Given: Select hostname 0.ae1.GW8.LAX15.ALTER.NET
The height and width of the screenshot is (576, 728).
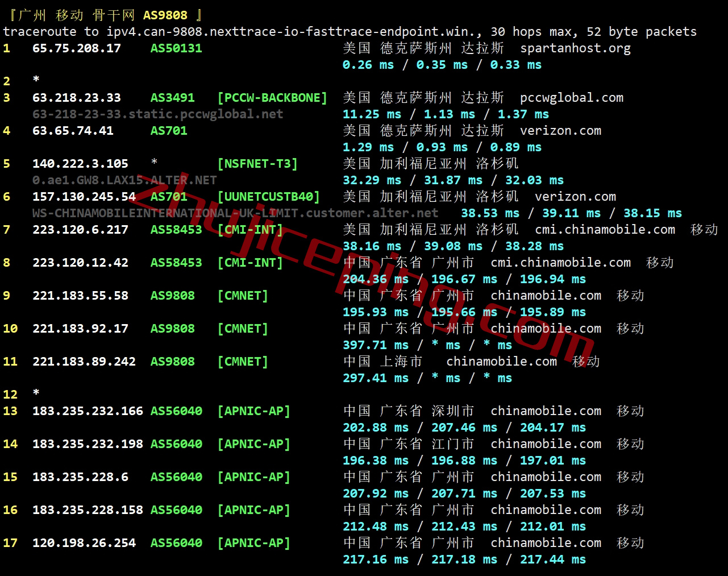Looking at the screenshot, I should point(124,180).
